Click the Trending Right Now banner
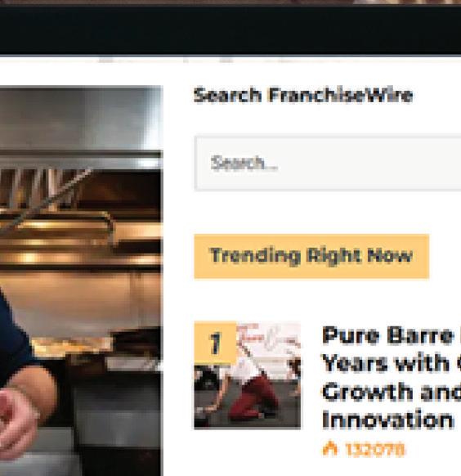The image size is (461, 476). [311, 256]
